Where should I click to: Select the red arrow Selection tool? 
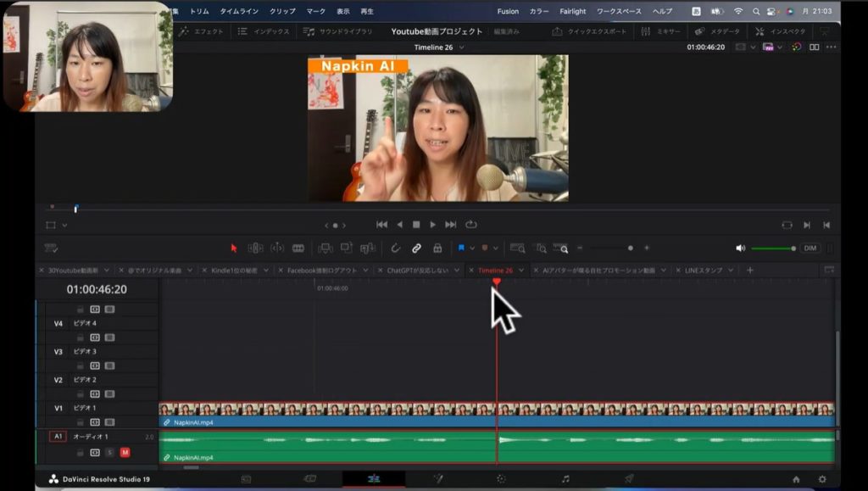tap(235, 248)
